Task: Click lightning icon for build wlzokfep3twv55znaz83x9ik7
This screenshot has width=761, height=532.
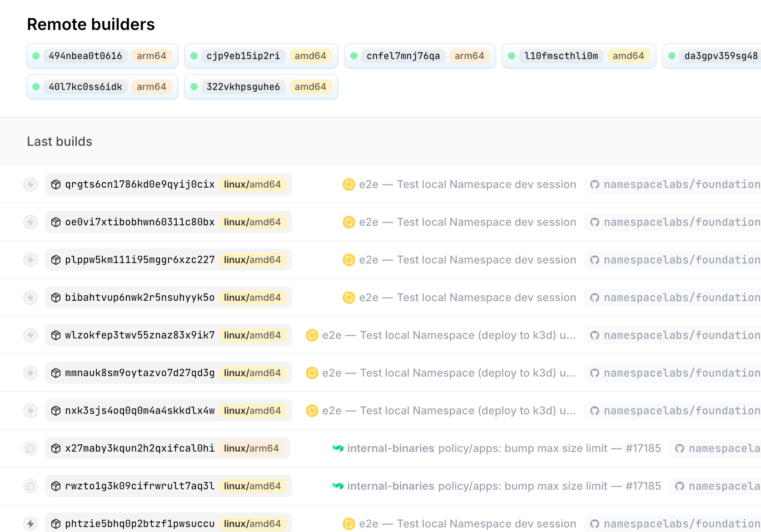Action: 30,335
